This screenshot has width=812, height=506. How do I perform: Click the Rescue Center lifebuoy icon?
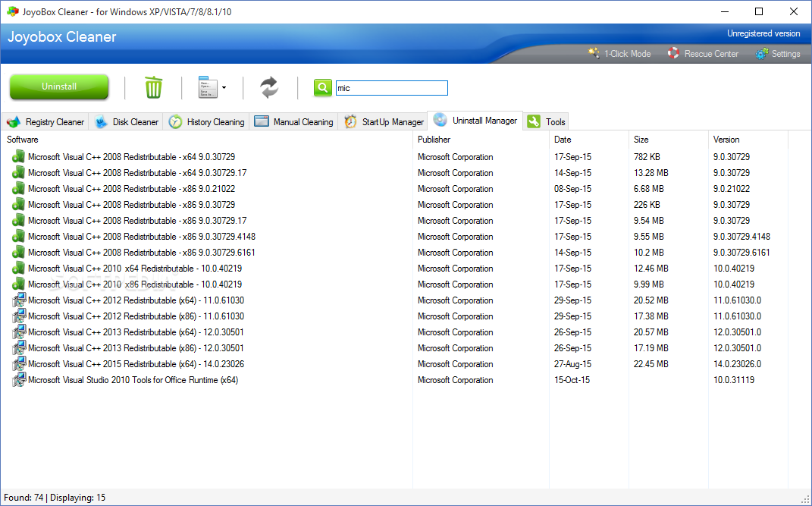(673, 53)
